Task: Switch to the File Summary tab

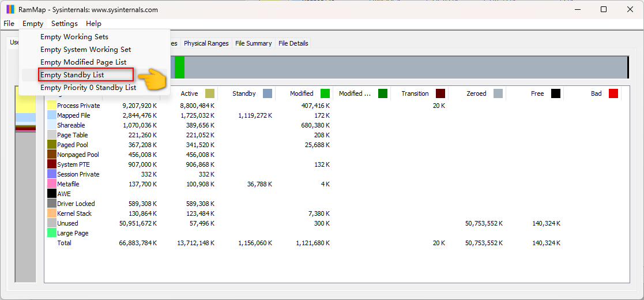Action: click(254, 43)
